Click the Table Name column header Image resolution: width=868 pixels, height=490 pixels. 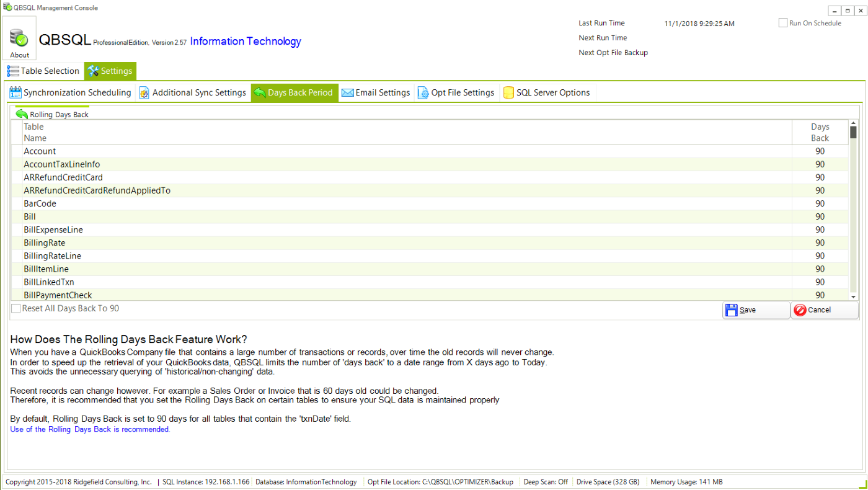(x=407, y=133)
